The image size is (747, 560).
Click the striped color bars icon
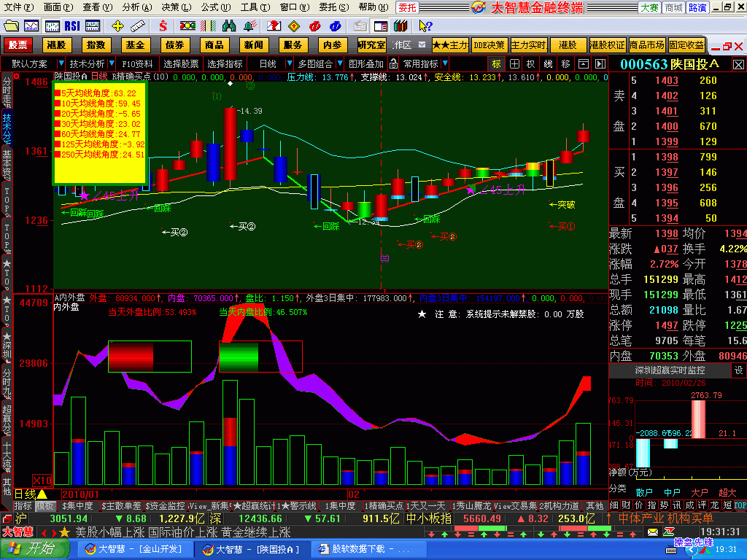[x=208, y=26]
